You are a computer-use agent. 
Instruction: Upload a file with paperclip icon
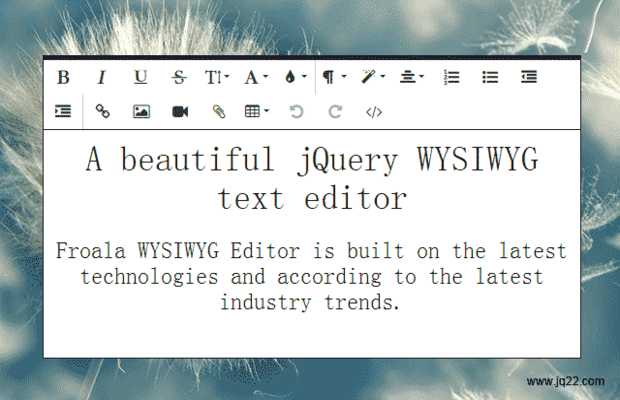click(219, 111)
